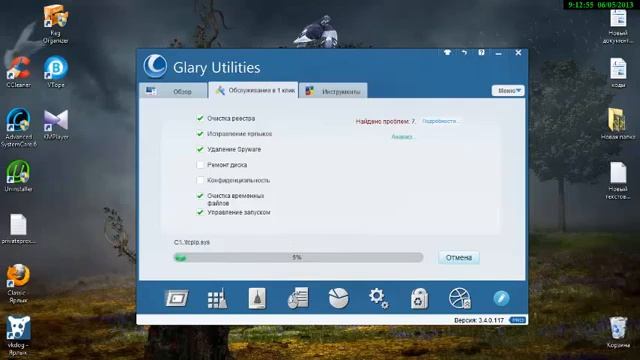The image size is (640, 360).
Task: Open KMPlayer desktop shortcut
Action: (x=56, y=124)
